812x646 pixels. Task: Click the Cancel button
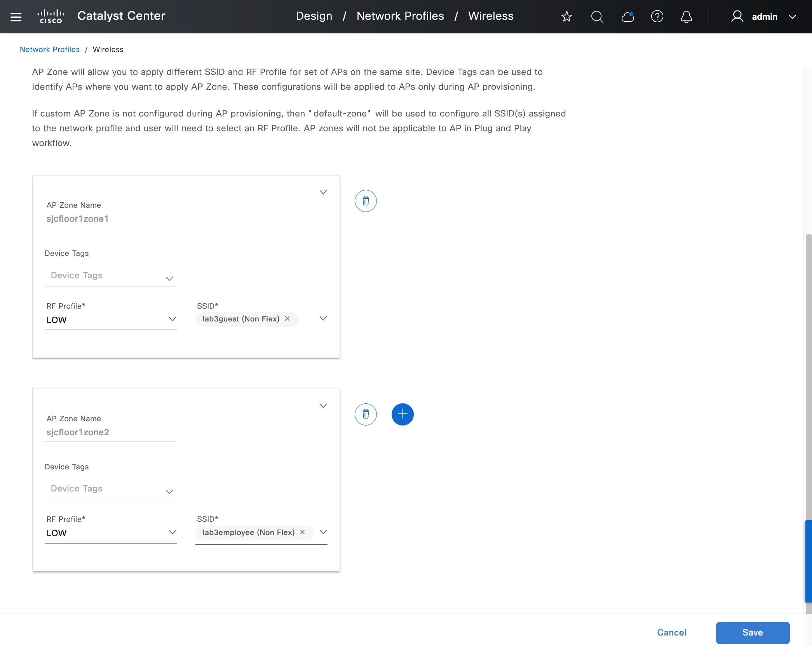[671, 632]
